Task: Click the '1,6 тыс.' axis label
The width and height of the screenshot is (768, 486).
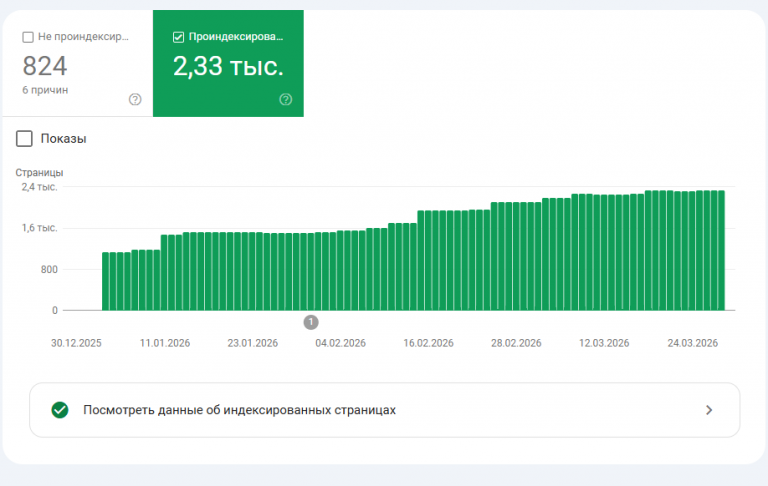Action: [x=39, y=228]
